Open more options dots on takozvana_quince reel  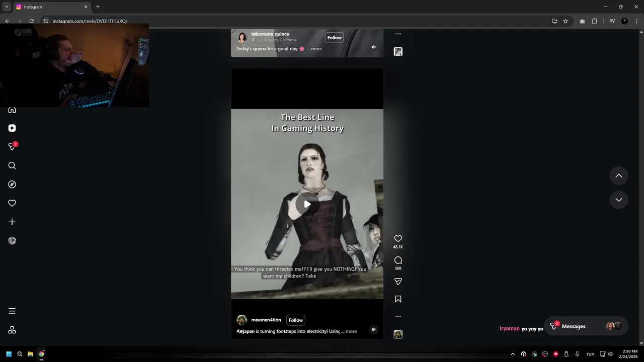click(x=398, y=34)
